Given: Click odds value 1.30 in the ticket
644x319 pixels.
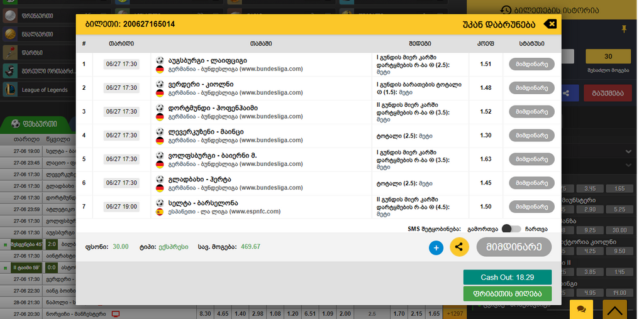Looking at the screenshot, I should click(x=486, y=135).
